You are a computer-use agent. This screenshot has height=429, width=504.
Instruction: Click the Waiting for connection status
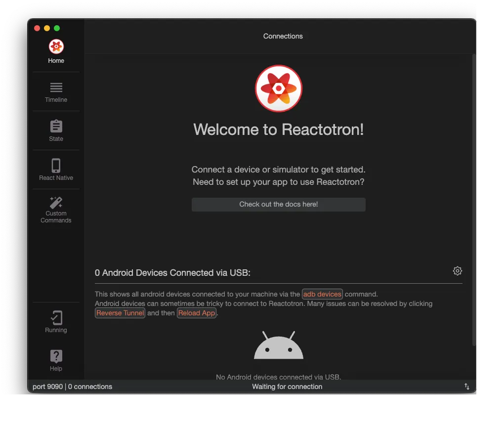click(x=287, y=386)
